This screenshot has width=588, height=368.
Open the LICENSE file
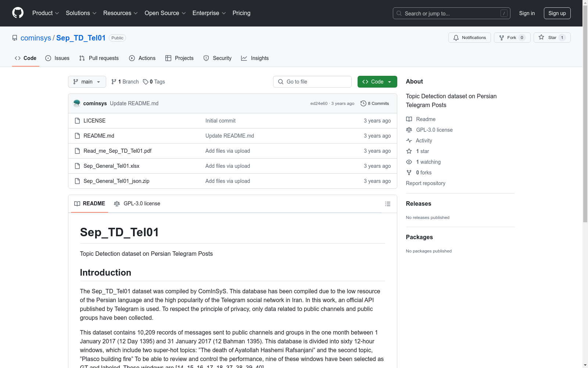[94, 121]
